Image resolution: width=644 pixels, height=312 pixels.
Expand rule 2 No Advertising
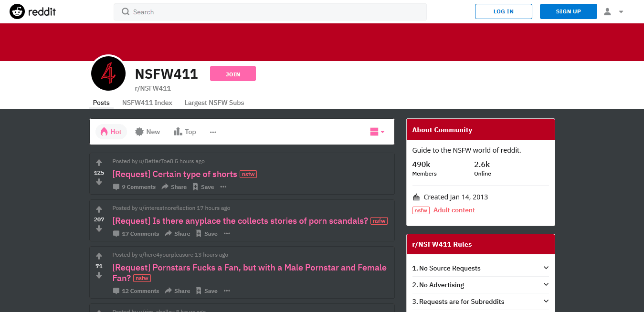coord(481,285)
